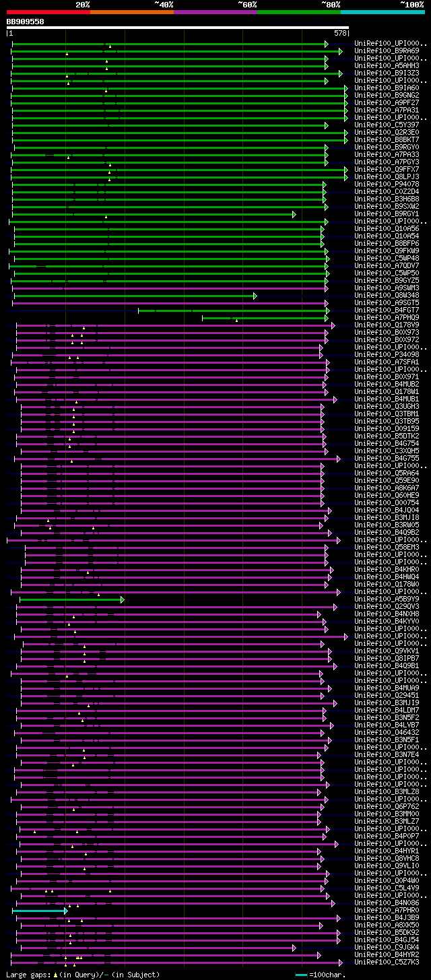Viewport: 431px width, 980px height.
Task: Select the label UniRef100_Q9VKV1
Action: tap(387, 651)
